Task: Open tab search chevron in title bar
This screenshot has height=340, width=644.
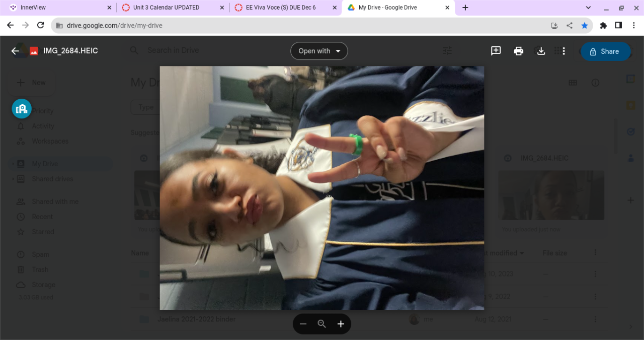Action: coord(589,8)
